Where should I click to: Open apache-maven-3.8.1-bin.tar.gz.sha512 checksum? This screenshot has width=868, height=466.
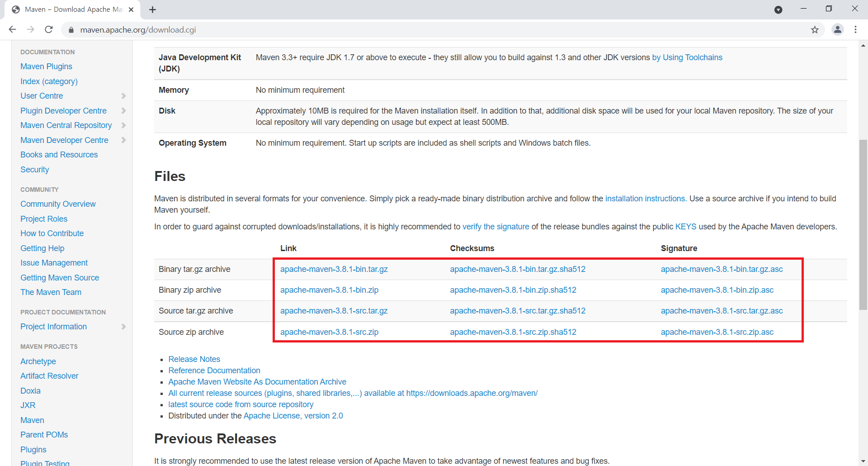[x=518, y=269]
